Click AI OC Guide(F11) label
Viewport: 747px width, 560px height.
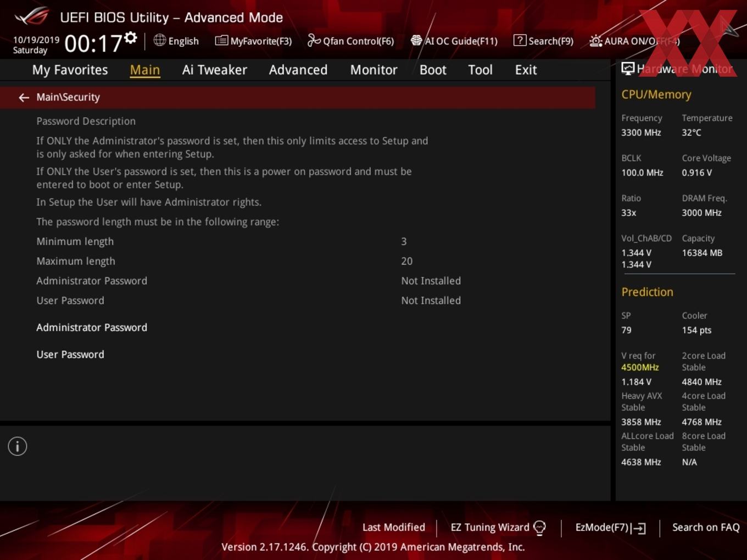(461, 41)
